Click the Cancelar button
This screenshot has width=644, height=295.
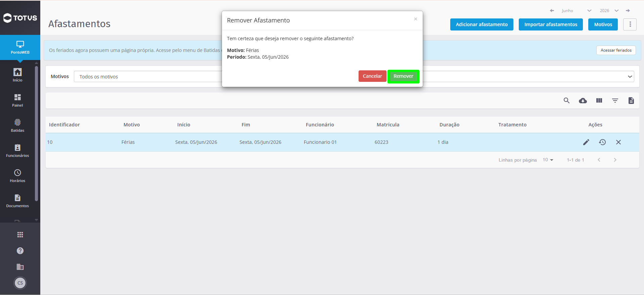(372, 76)
